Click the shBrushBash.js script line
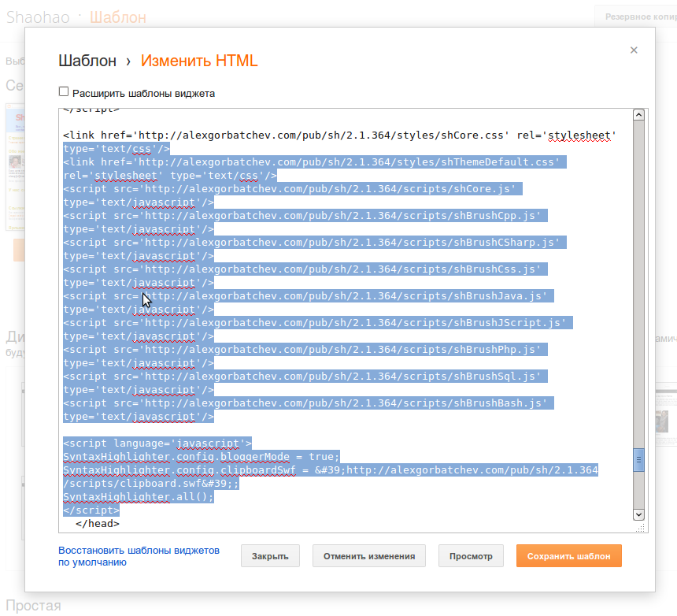677x616 pixels. pyautogui.click(x=309, y=403)
